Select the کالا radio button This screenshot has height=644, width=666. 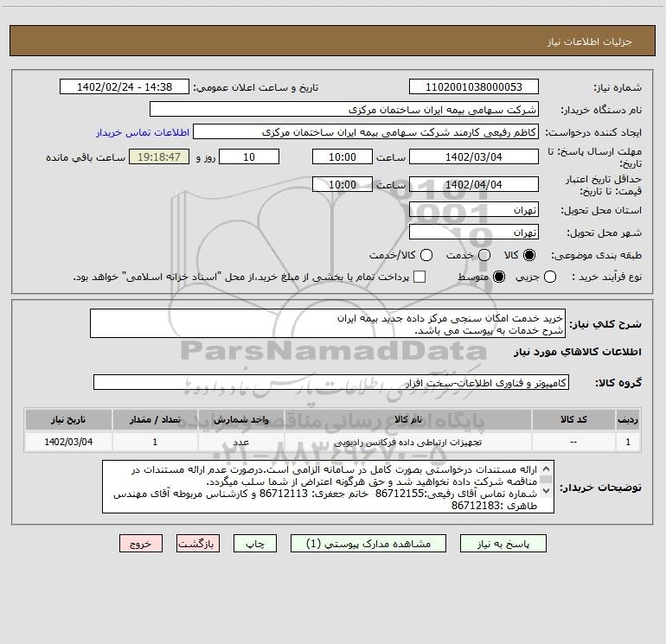click(529, 255)
